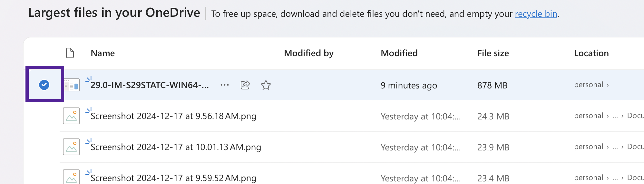This screenshot has height=184, width=644.
Task: Sort by the Name column header
Action: [x=102, y=53]
